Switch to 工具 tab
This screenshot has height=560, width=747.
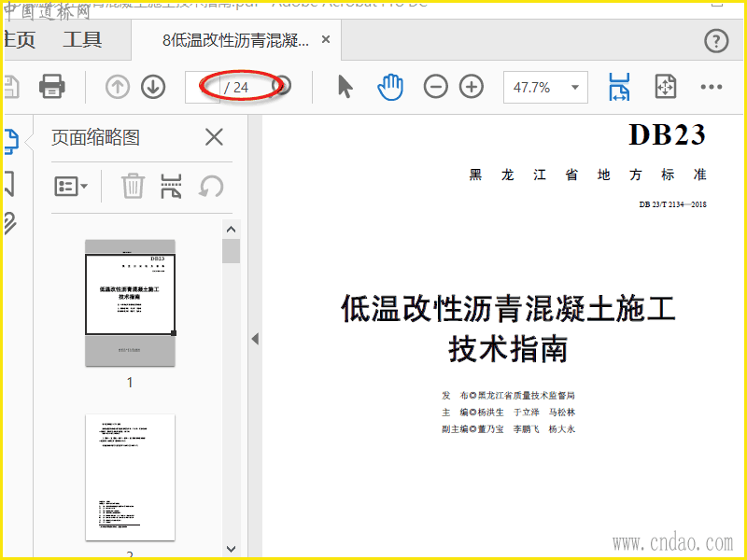(x=82, y=39)
